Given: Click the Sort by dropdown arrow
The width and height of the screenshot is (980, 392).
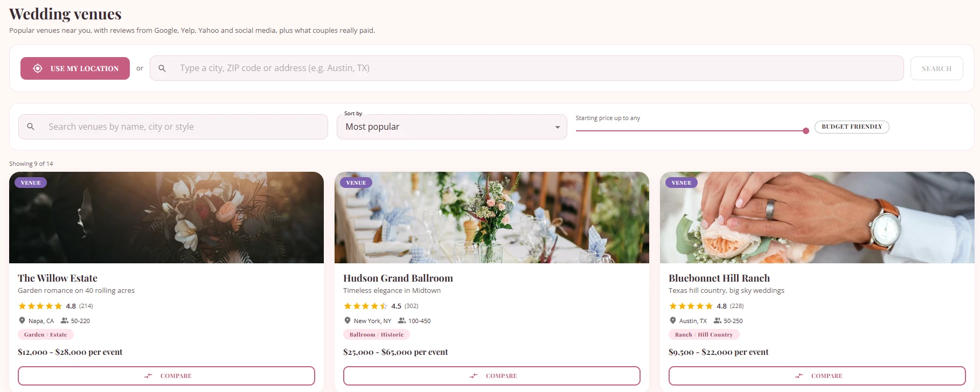Looking at the screenshot, I should [557, 127].
